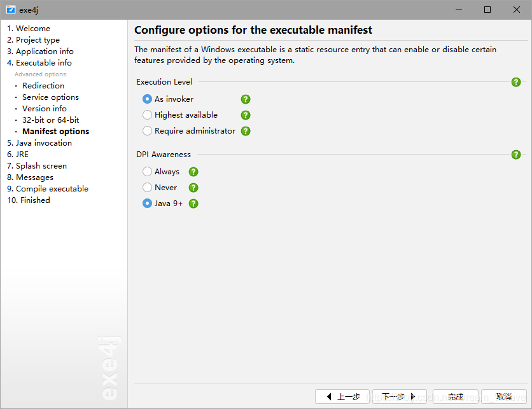Open the Service options step
The height and width of the screenshot is (409, 532).
pyautogui.click(x=50, y=97)
